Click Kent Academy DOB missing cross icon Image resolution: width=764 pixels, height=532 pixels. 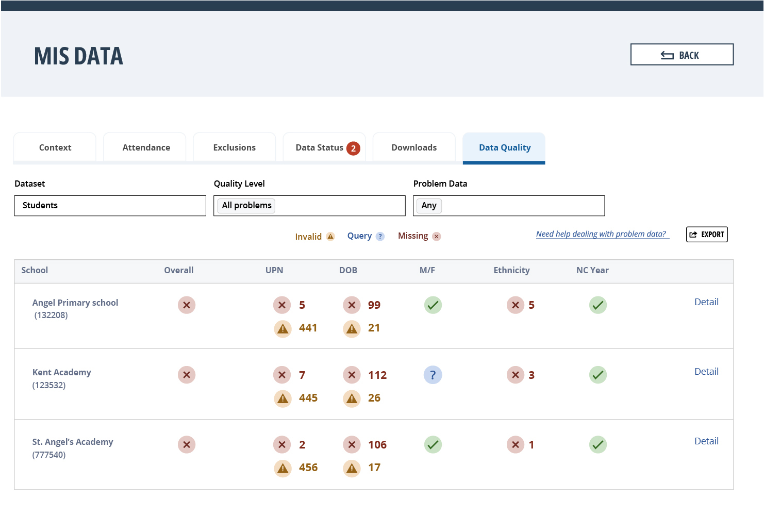(352, 375)
